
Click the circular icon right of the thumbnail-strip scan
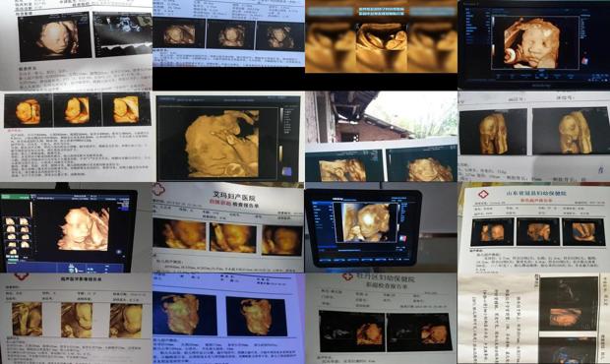pos(119,252)
